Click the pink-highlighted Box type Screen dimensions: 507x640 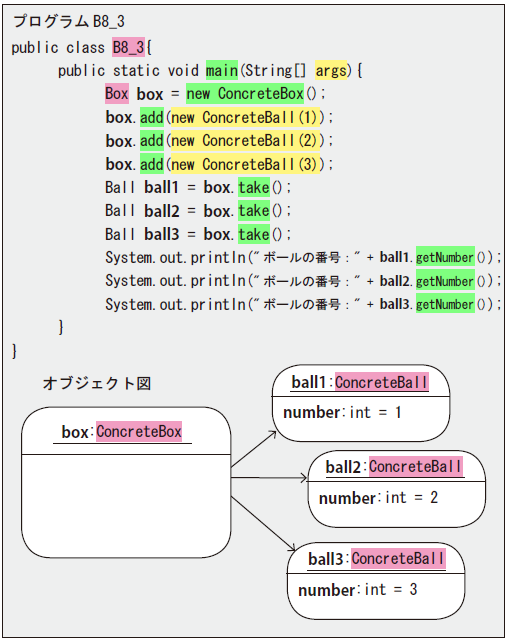pos(117,93)
